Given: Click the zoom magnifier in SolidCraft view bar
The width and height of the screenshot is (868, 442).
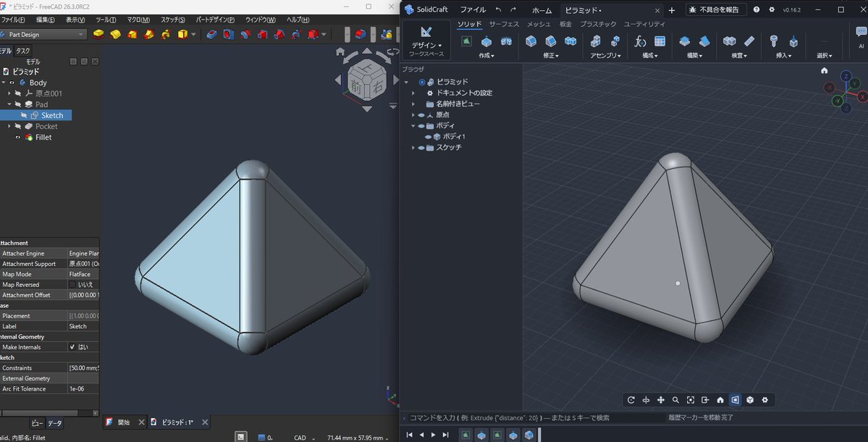Looking at the screenshot, I should pyautogui.click(x=676, y=400).
